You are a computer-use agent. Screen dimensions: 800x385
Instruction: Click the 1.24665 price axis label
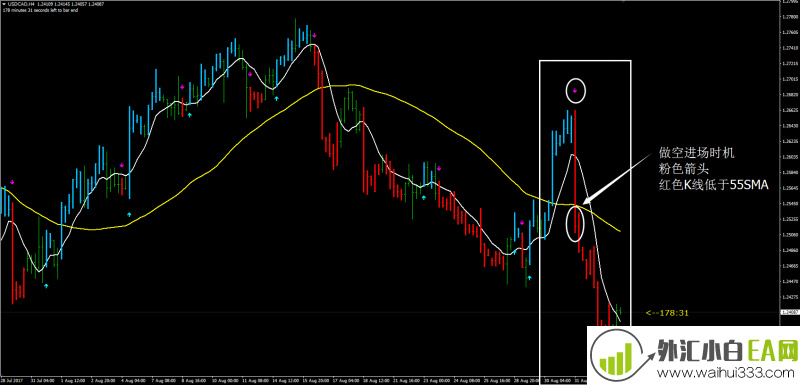click(790, 266)
